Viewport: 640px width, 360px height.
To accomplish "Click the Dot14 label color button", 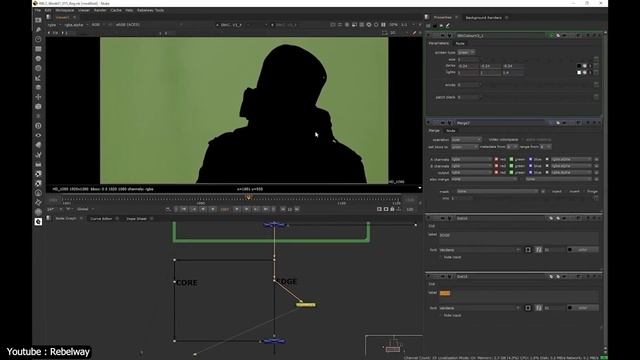I will click(x=583, y=250).
